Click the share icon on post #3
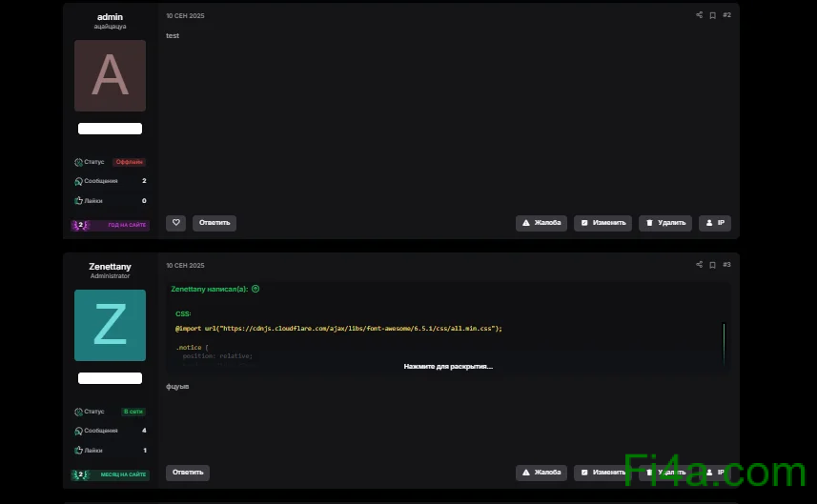Image resolution: width=817 pixels, height=504 pixels. click(x=699, y=265)
